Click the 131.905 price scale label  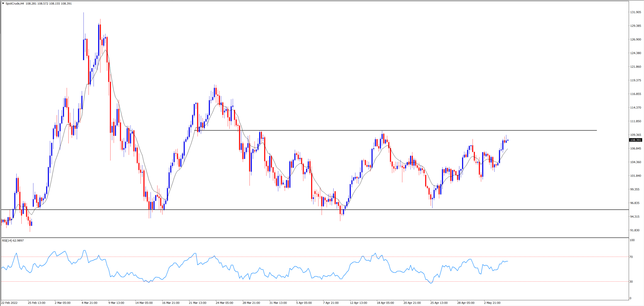coord(635,12)
